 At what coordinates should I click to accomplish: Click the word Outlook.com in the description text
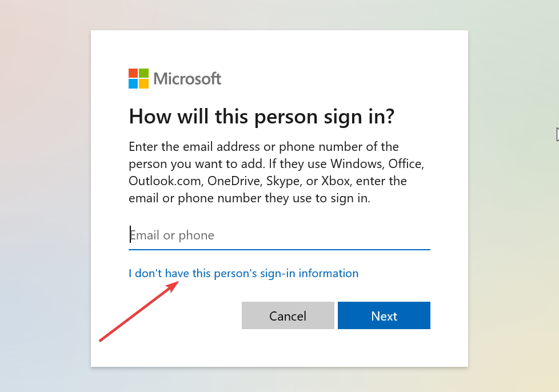click(x=163, y=181)
